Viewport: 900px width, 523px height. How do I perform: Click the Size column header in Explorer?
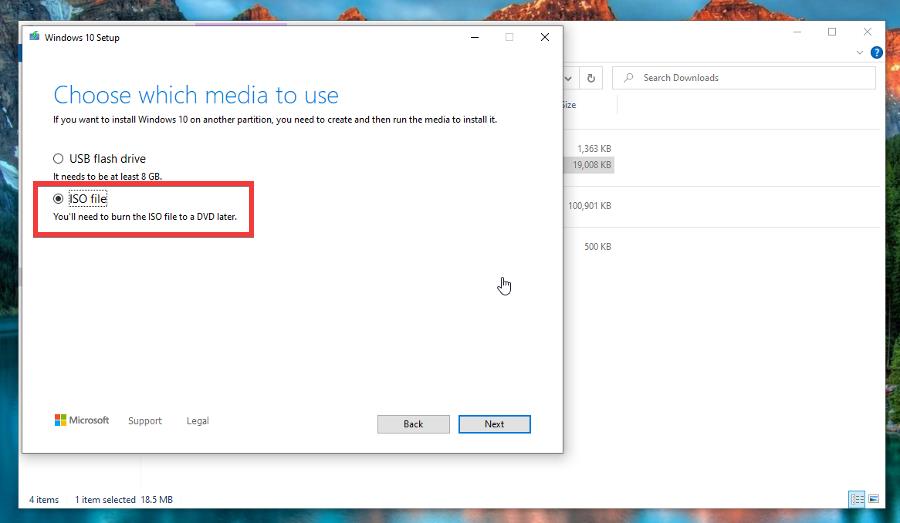569,104
